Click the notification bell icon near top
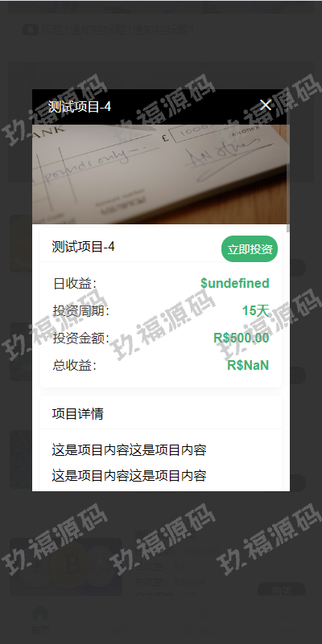Image resolution: width=322 pixels, height=644 pixels. tap(30, 30)
